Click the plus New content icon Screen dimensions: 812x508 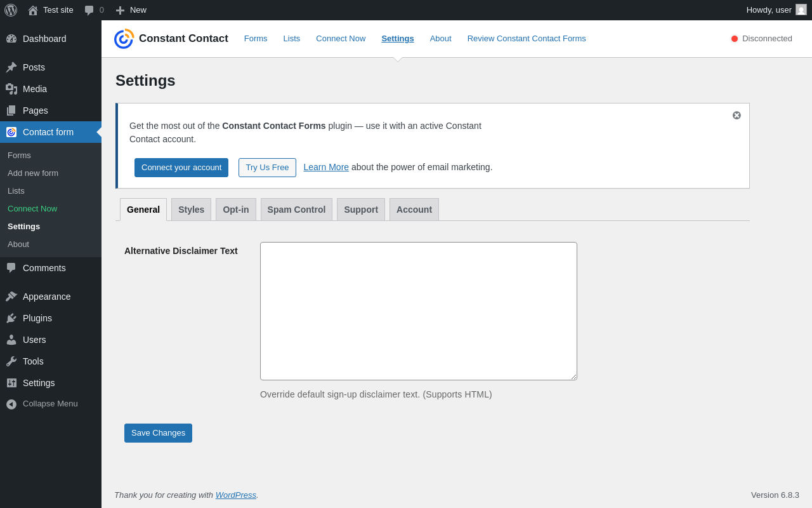[x=120, y=10]
